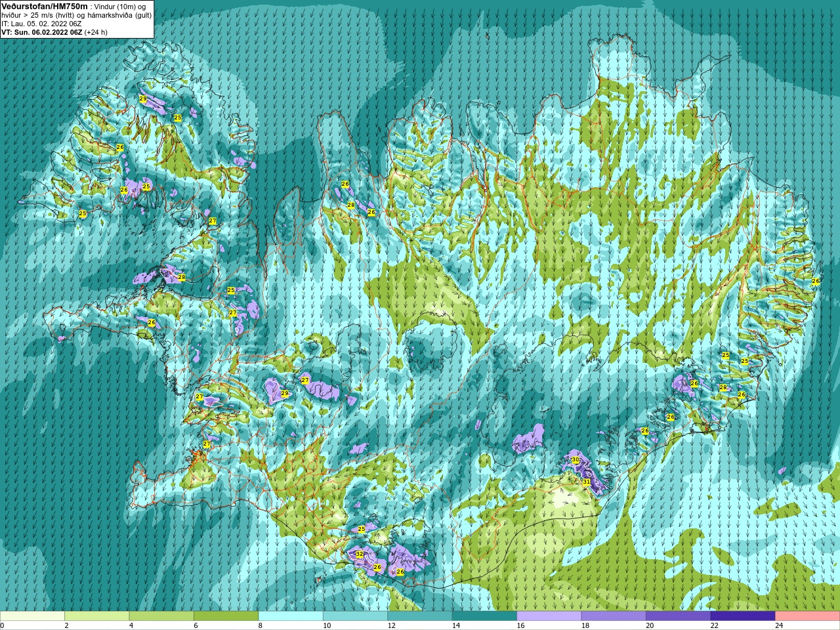Click the 12–14 m/s teal legend swatch
This screenshot has height=630, width=840.
point(420,616)
